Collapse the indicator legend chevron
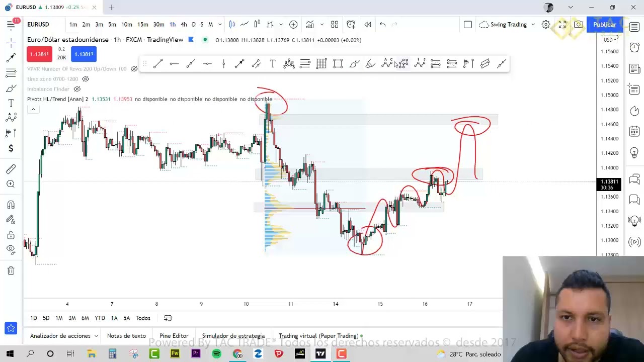644x362 pixels. [x=33, y=109]
